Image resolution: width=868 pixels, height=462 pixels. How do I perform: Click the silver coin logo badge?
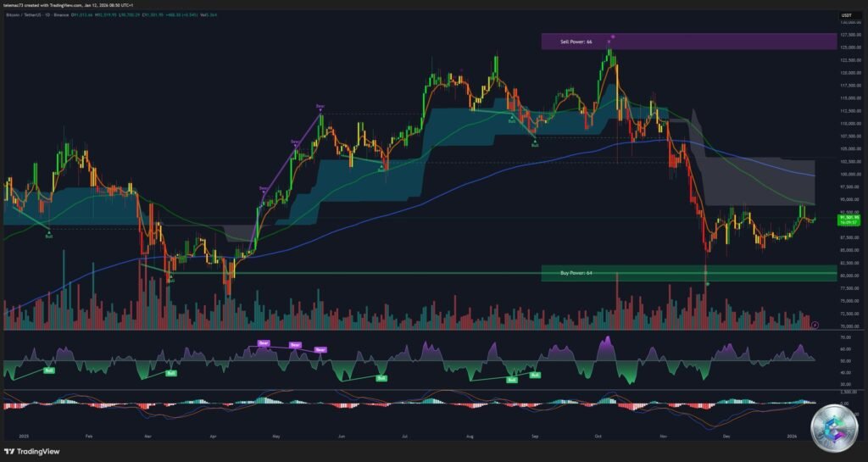pos(833,426)
